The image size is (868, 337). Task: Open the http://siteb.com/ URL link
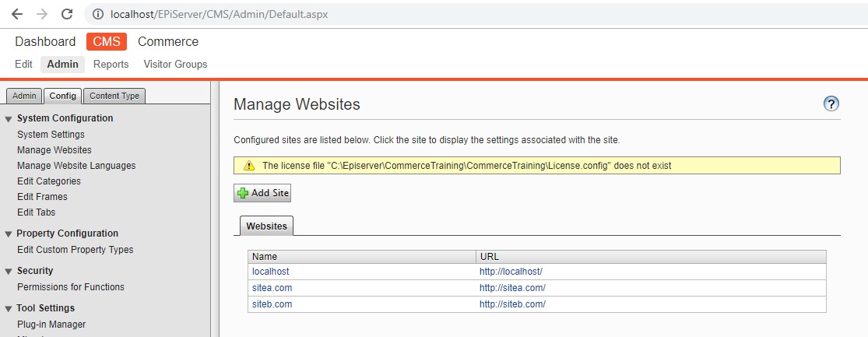[512, 304]
